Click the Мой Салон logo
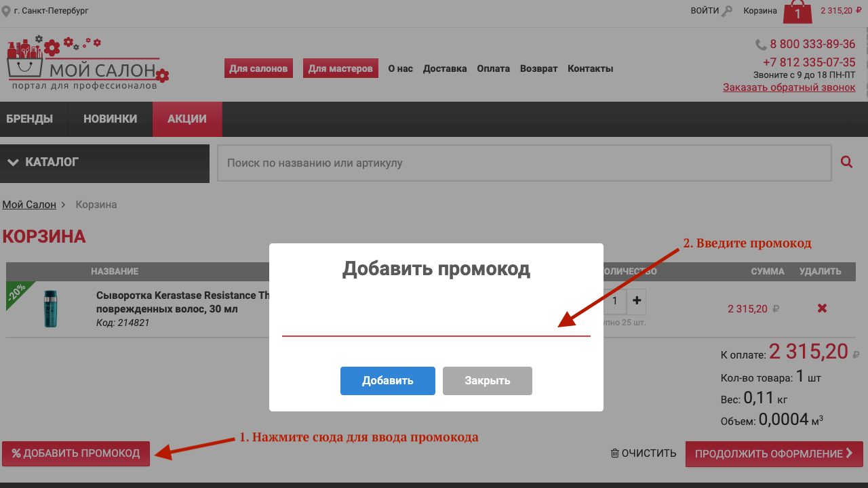This screenshot has height=488, width=868. 87,64
